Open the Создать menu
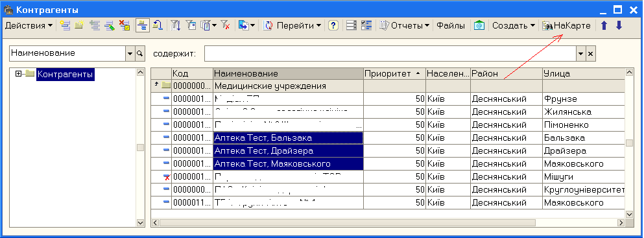The height and width of the screenshot is (238, 644). tap(514, 25)
